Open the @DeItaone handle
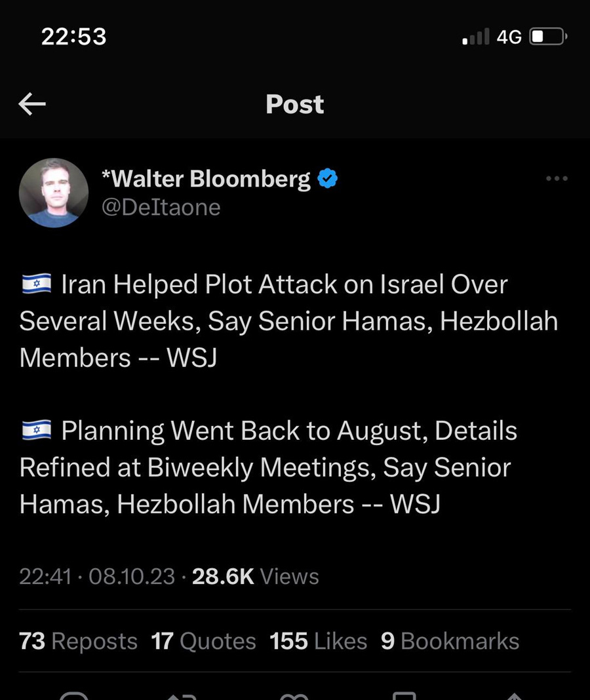 pyautogui.click(x=161, y=207)
